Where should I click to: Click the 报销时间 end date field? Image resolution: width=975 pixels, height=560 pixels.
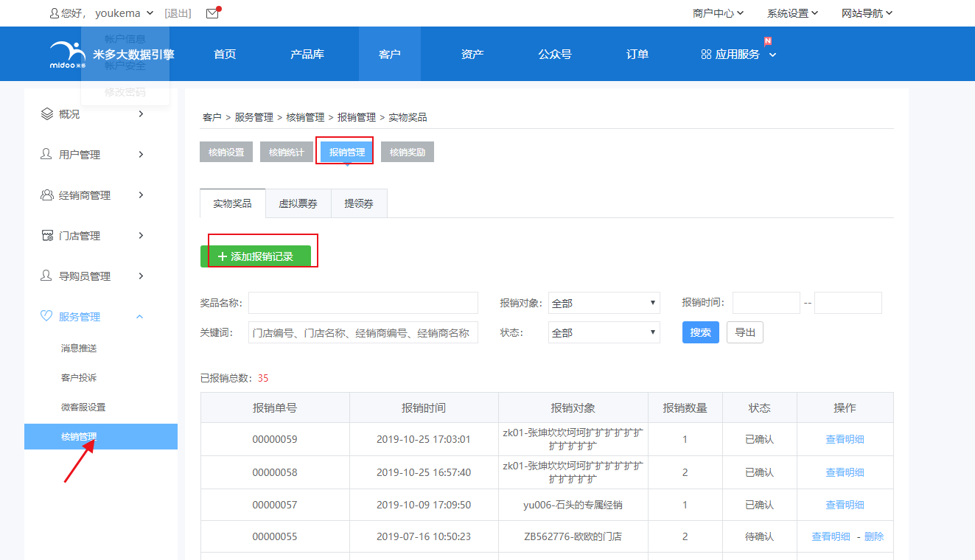point(848,303)
